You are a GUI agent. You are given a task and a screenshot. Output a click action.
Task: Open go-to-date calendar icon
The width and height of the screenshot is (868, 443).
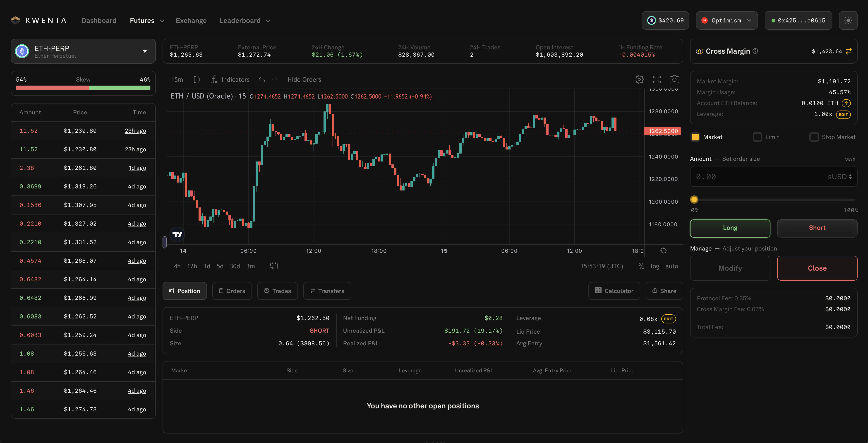(274, 266)
